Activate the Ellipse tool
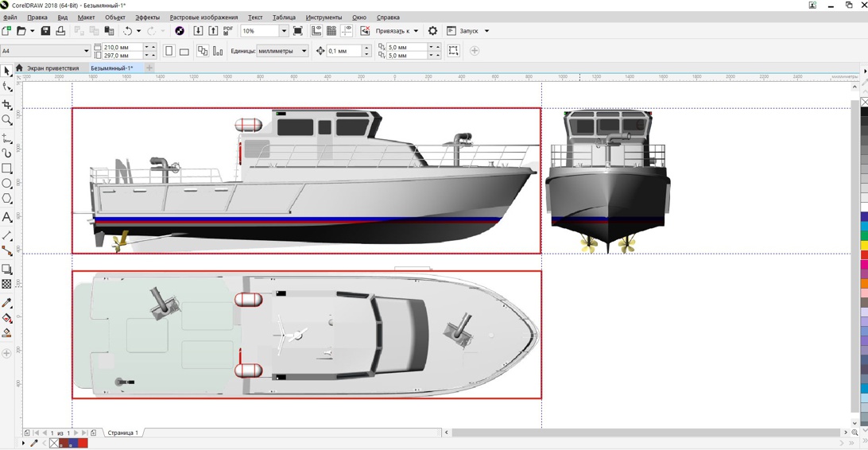 (7, 184)
